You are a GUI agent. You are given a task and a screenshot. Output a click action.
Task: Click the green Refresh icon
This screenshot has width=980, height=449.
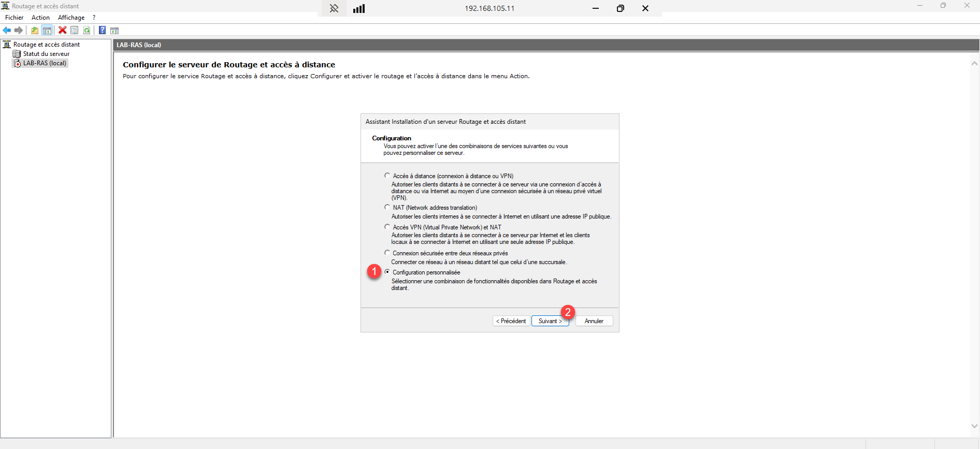pyautogui.click(x=87, y=31)
